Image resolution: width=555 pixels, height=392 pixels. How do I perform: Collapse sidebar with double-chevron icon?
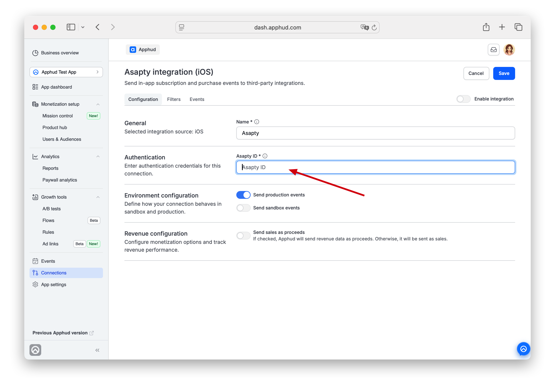tap(97, 350)
